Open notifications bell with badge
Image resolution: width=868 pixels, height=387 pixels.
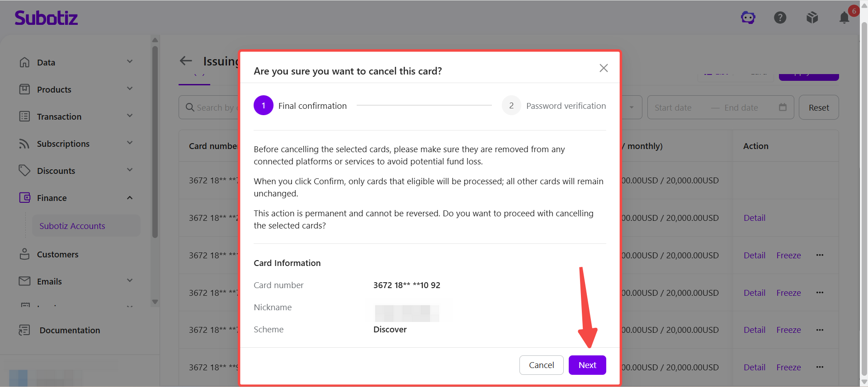[844, 18]
